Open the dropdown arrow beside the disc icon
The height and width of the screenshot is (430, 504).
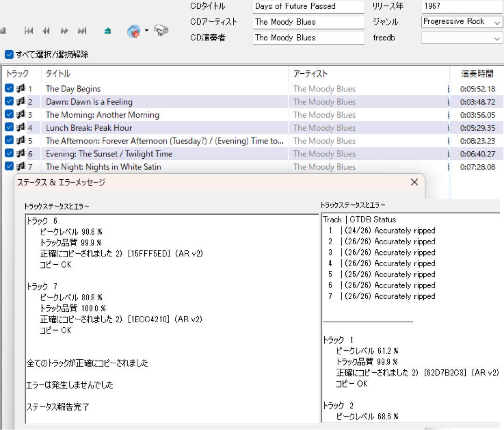(147, 30)
